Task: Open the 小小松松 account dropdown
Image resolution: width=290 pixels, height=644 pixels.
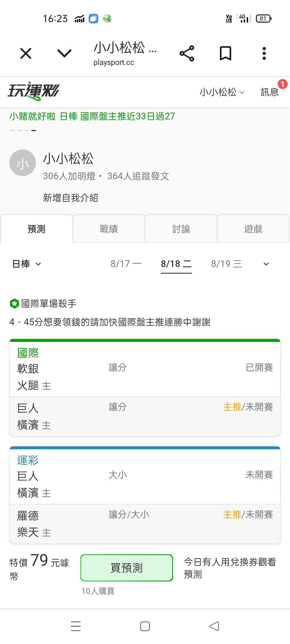Action: tap(222, 92)
